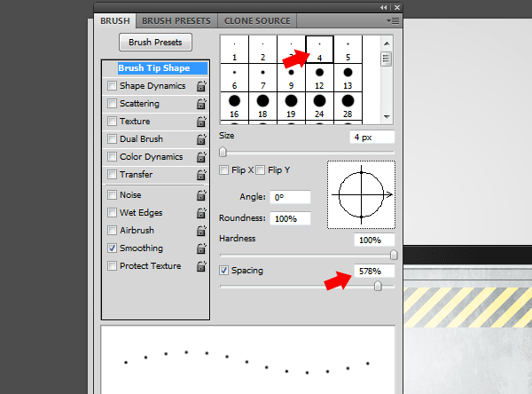Image resolution: width=532 pixels, height=394 pixels.
Task: Disable the Spacing checkbox
Action: click(x=224, y=271)
